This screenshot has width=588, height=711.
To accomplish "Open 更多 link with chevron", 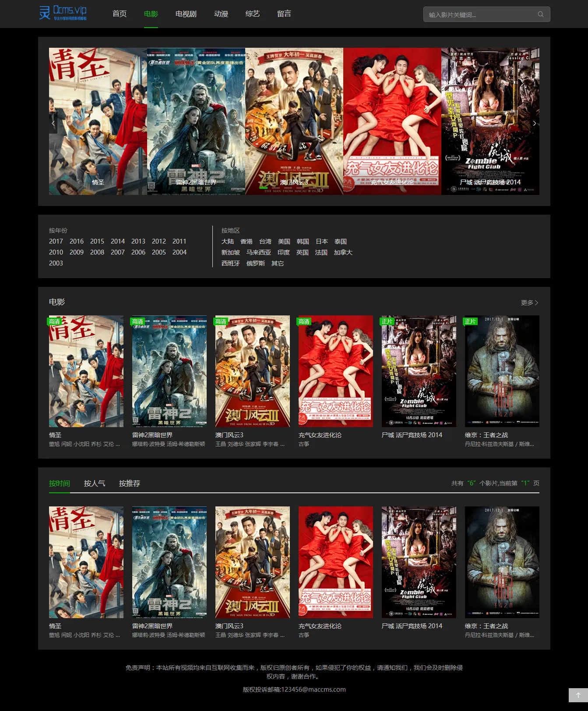I will (x=530, y=303).
